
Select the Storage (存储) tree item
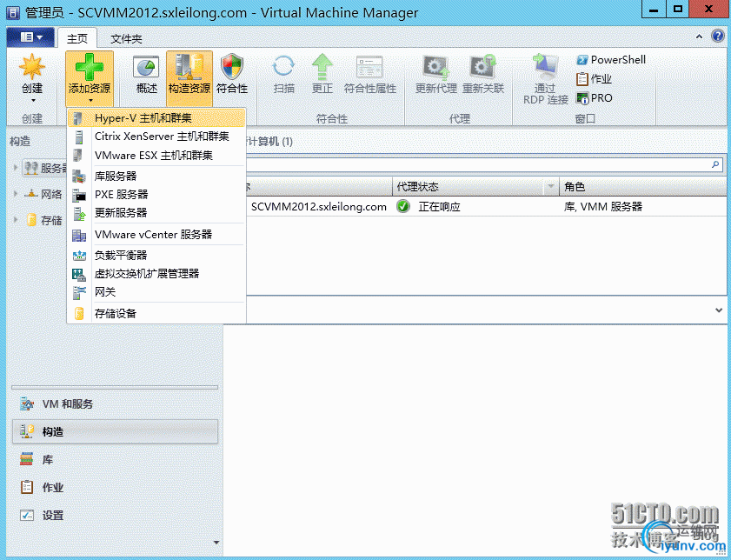pyautogui.click(x=44, y=220)
